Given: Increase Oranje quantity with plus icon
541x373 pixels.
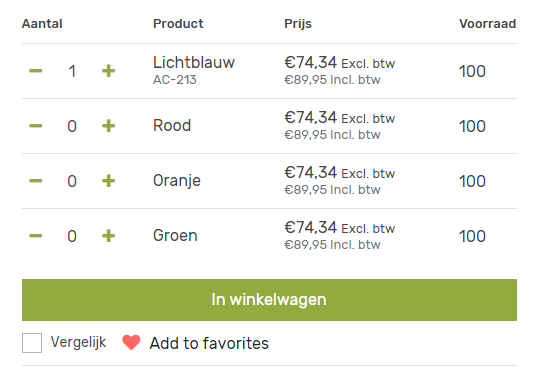Looking at the screenshot, I should (x=108, y=181).
